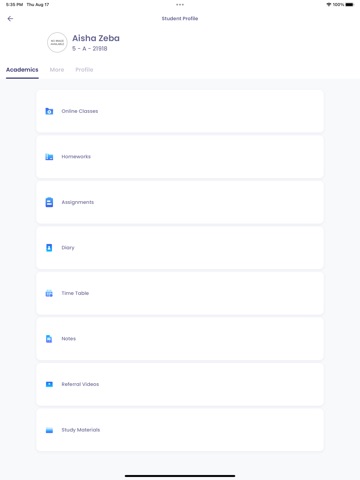This screenshot has height=480, width=360.
Task: Tap the Study Materials folder icon
Action: click(x=49, y=430)
